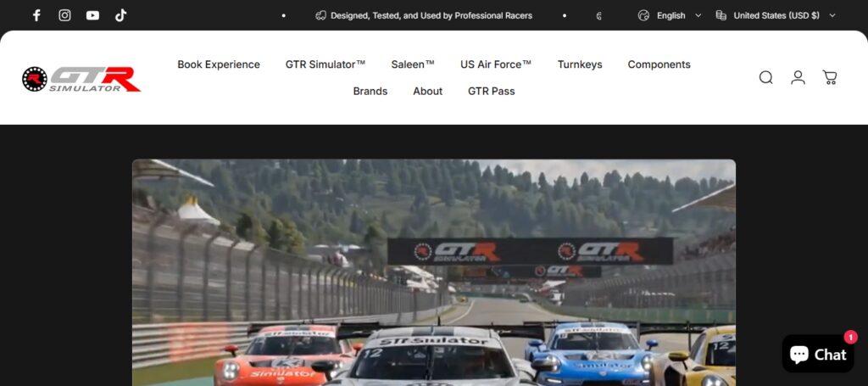Screen dimensions: 868x386
Task: Open the Book Experience menu item
Action: click(219, 64)
